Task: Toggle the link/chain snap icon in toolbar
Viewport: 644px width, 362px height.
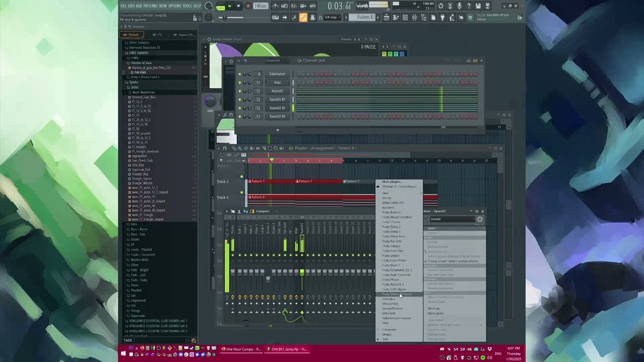Action: [x=303, y=18]
